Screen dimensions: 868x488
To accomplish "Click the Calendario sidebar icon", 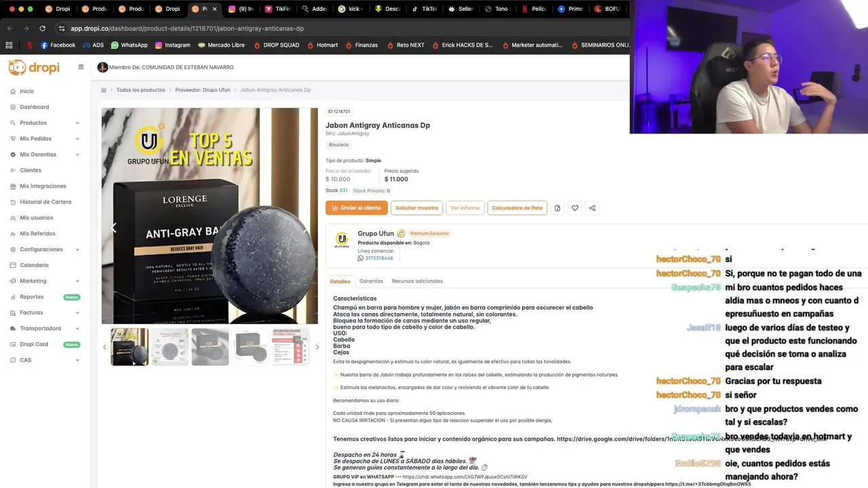I will [x=13, y=265].
